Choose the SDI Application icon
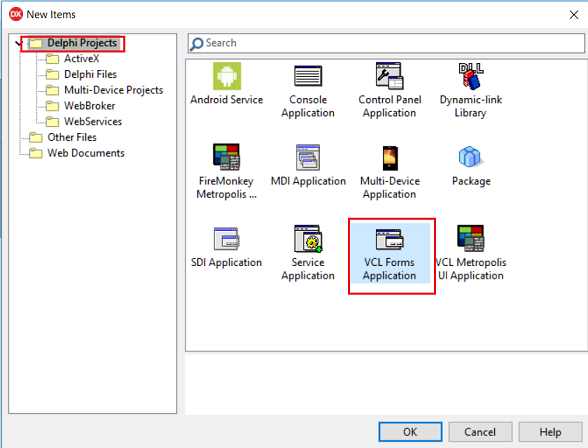The width and height of the screenshot is (588, 448). coord(226,238)
